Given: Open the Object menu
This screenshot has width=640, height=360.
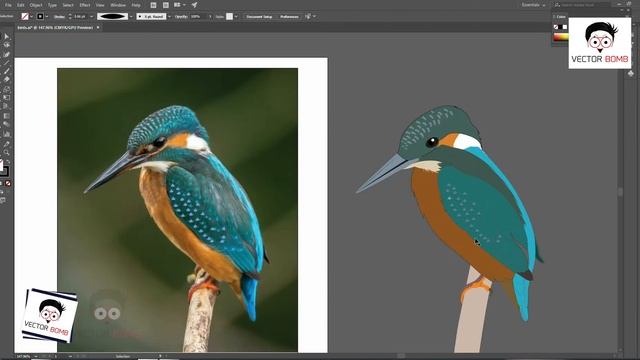Looking at the screenshot, I should (36, 5).
